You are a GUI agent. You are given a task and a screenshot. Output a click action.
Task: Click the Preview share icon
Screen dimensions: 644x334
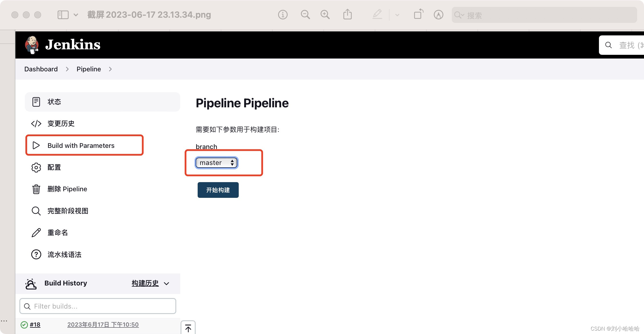click(347, 14)
